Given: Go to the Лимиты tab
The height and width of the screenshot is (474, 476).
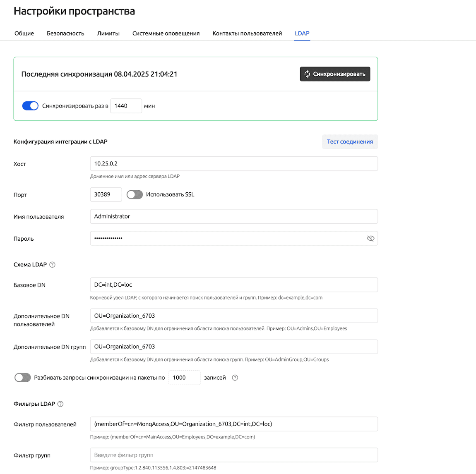Looking at the screenshot, I should pos(108,34).
